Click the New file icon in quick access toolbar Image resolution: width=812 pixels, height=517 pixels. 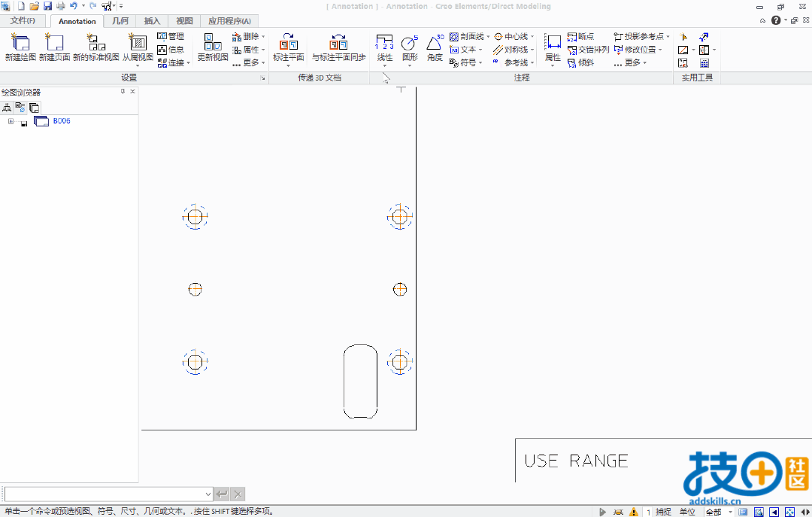click(x=21, y=6)
